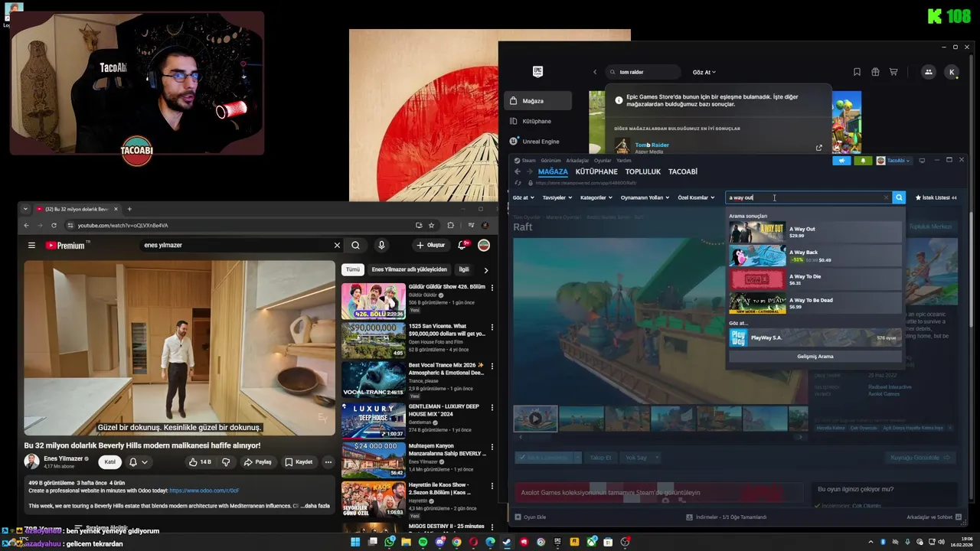
Task: Switch to Steam TOPLULUK tab
Action: click(x=643, y=171)
